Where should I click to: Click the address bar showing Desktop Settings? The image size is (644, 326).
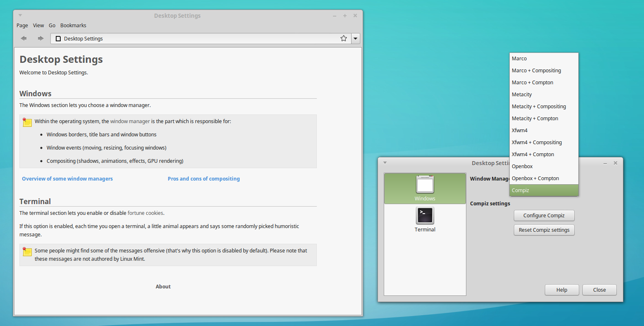pos(200,38)
